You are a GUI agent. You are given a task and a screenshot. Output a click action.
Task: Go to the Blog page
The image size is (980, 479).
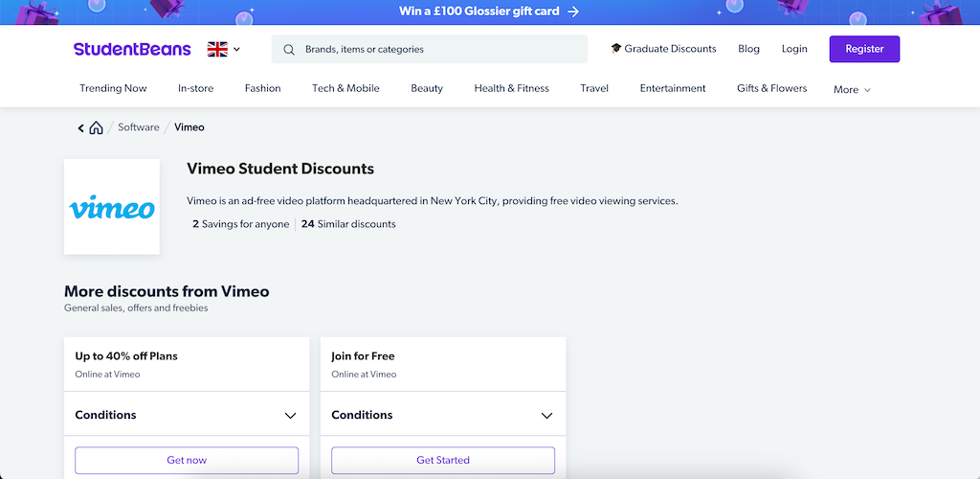(x=748, y=49)
